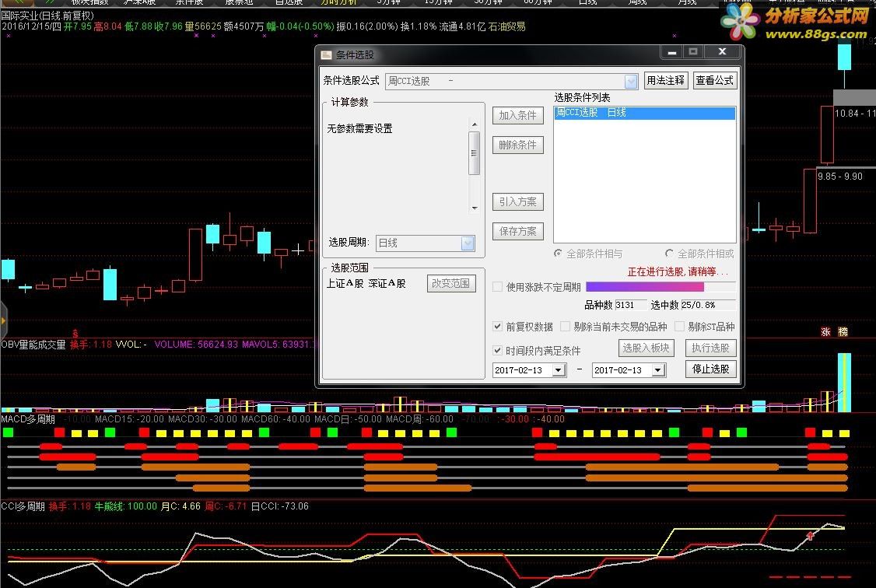This screenshot has width=876, height=588.
Task: Select the 周CCI选股 日线 row in the conditions list
Action: 645,113
